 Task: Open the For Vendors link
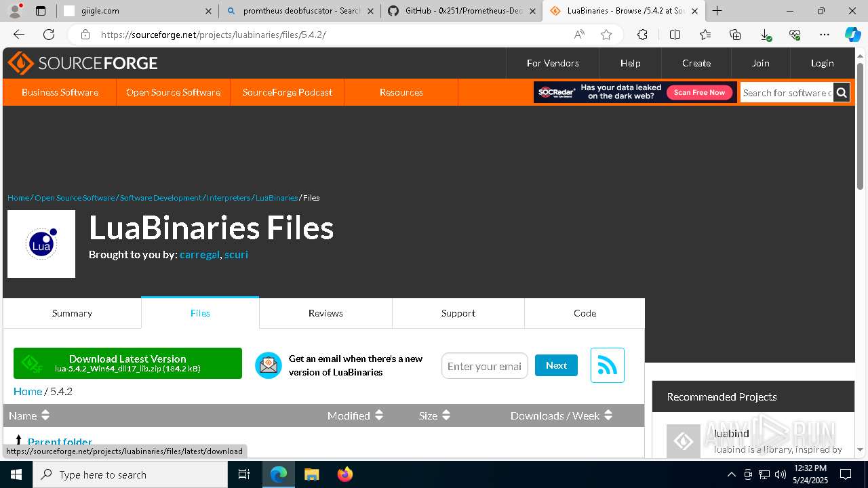553,63
